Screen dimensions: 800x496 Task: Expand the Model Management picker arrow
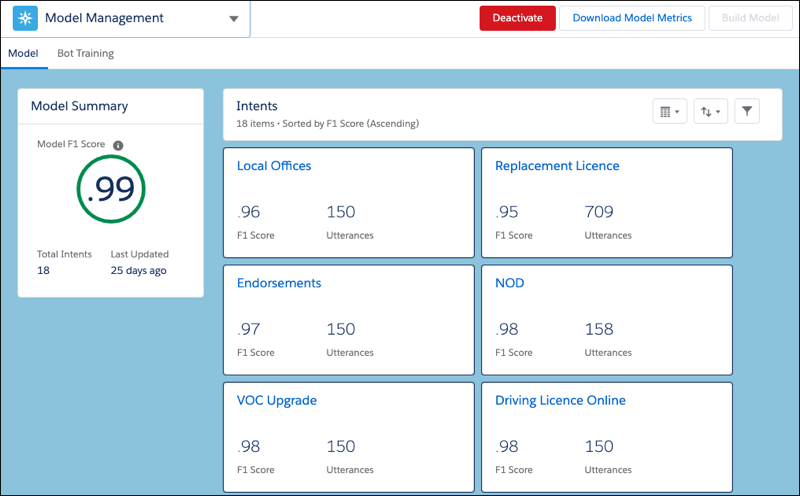pyautogui.click(x=233, y=19)
